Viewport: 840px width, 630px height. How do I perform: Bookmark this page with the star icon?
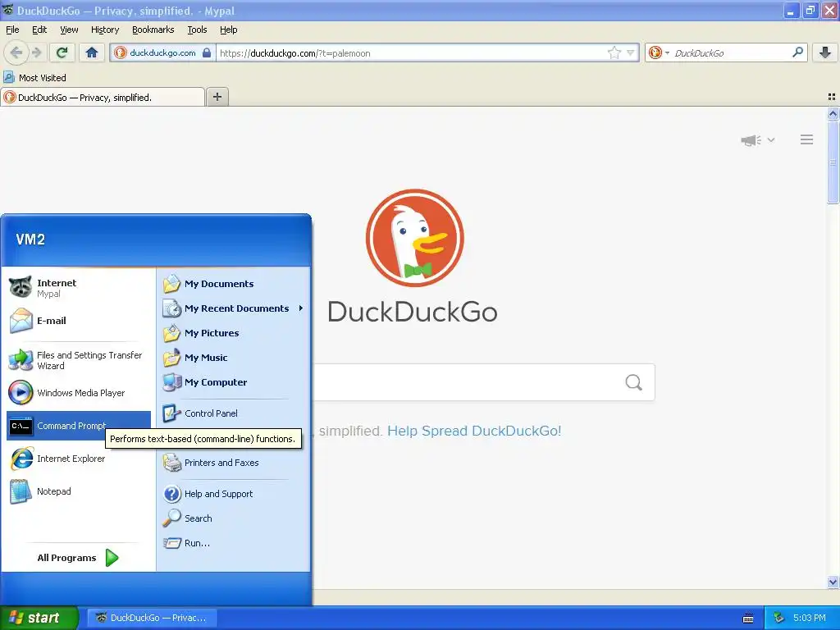point(614,52)
